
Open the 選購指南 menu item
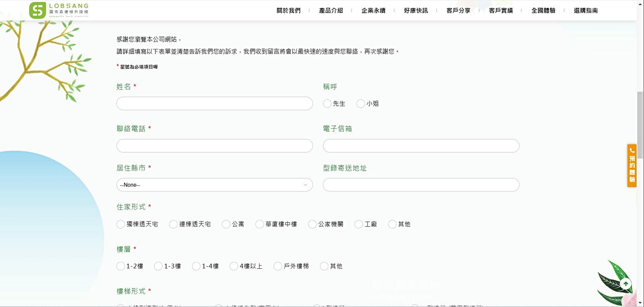(x=586, y=10)
